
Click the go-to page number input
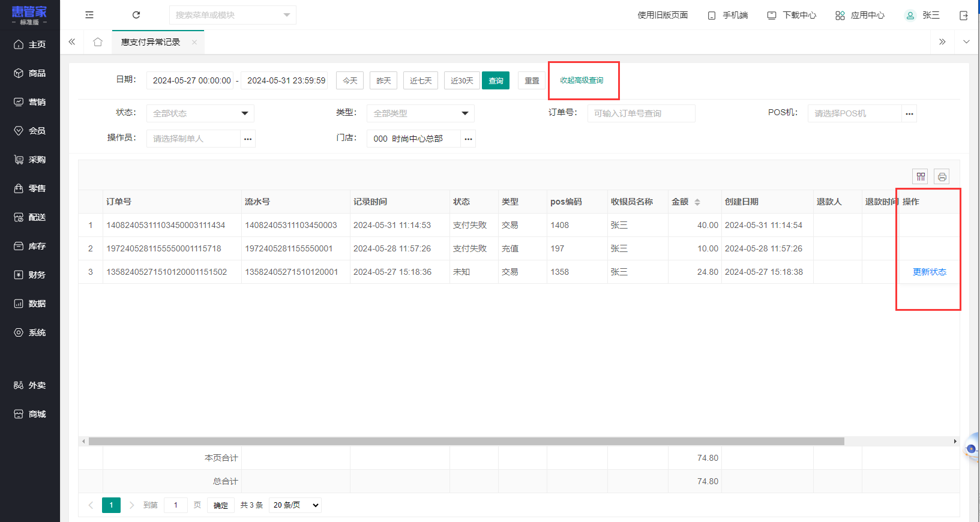coord(176,505)
